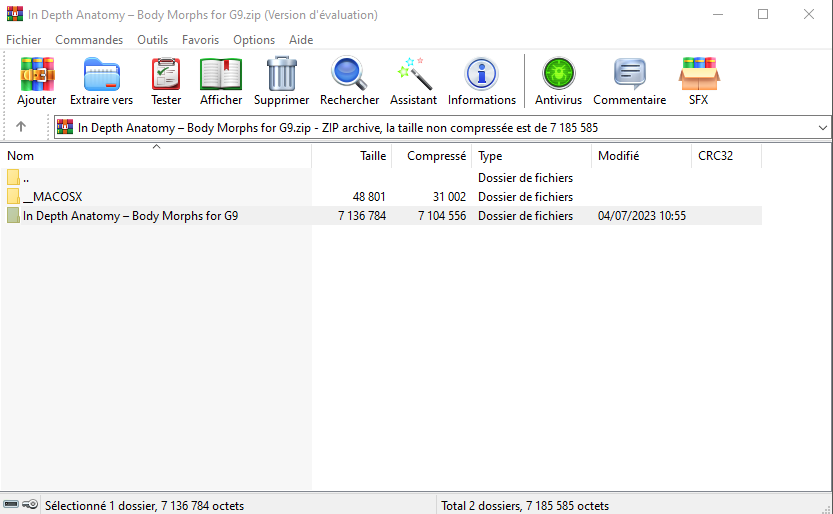Click 'Sélectionné 1 dossier' status bar text
The height and width of the screenshot is (514, 833).
click(x=144, y=506)
